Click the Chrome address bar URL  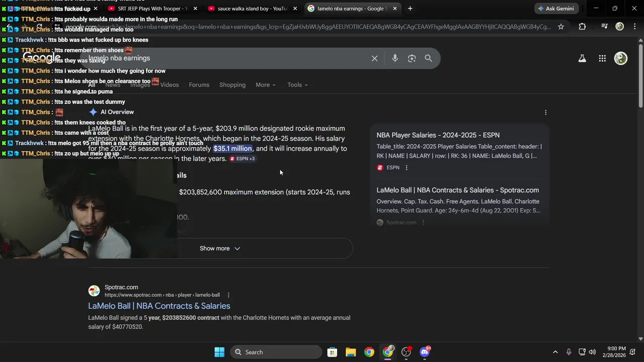tap(307, 27)
